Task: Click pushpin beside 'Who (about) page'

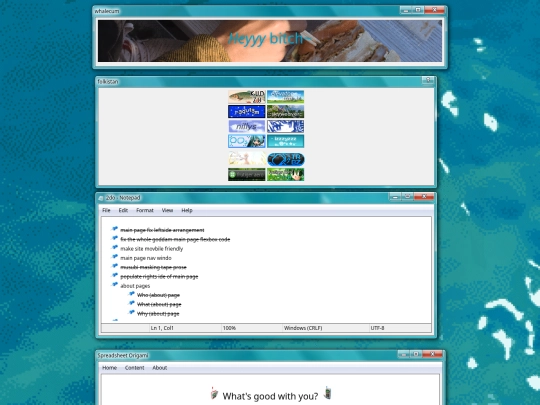Action: point(131,294)
